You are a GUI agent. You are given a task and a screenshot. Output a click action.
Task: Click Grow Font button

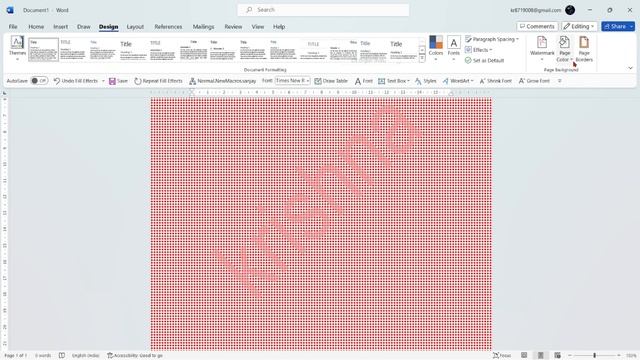(x=534, y=81)
